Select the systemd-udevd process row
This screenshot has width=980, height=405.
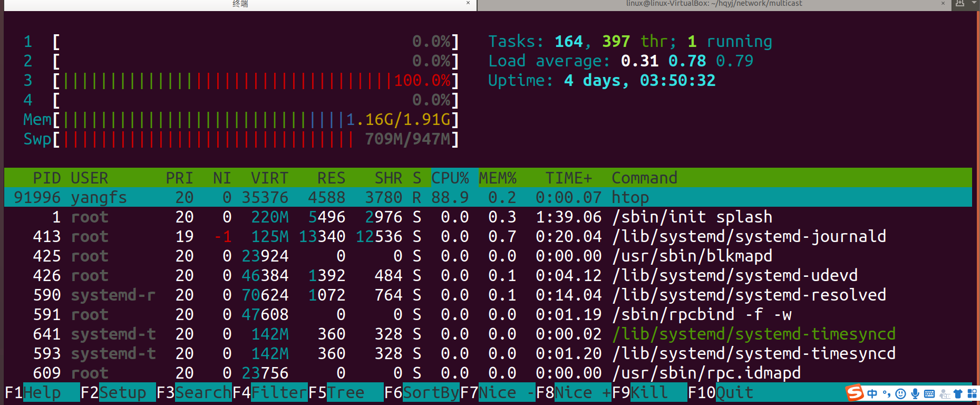pyautogui.click(x=488, y=276)
